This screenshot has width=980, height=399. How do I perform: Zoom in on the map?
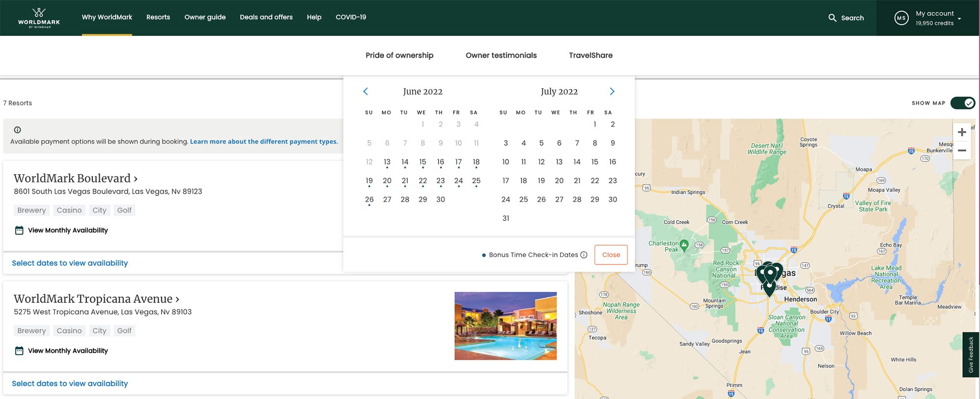[962, 132]
